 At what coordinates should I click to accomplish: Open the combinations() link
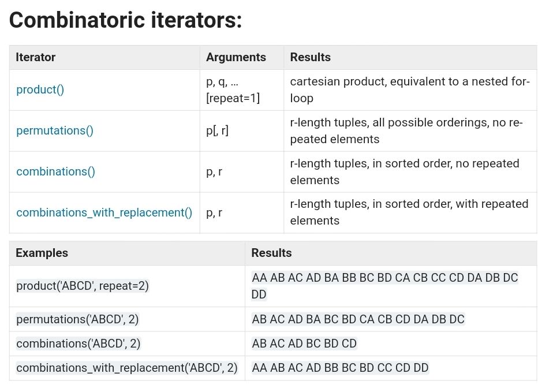coord(55,171)
